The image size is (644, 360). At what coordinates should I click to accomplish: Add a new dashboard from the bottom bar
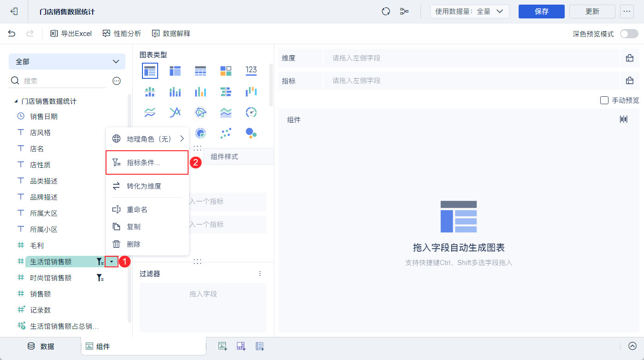(x=241, y=347)
